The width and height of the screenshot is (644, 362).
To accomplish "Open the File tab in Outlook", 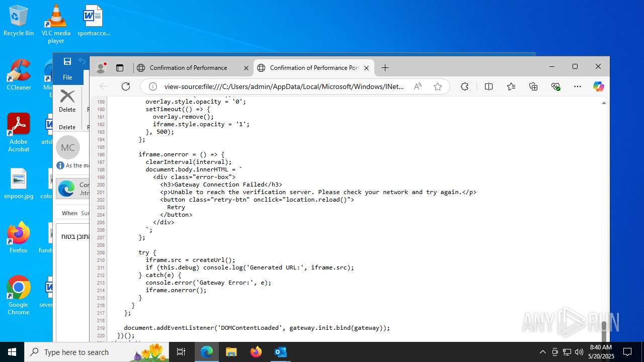I will (67, 77).
